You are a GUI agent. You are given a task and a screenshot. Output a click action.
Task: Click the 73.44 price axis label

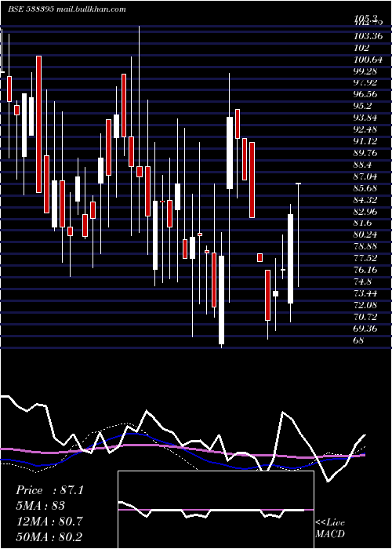(365, 293)
